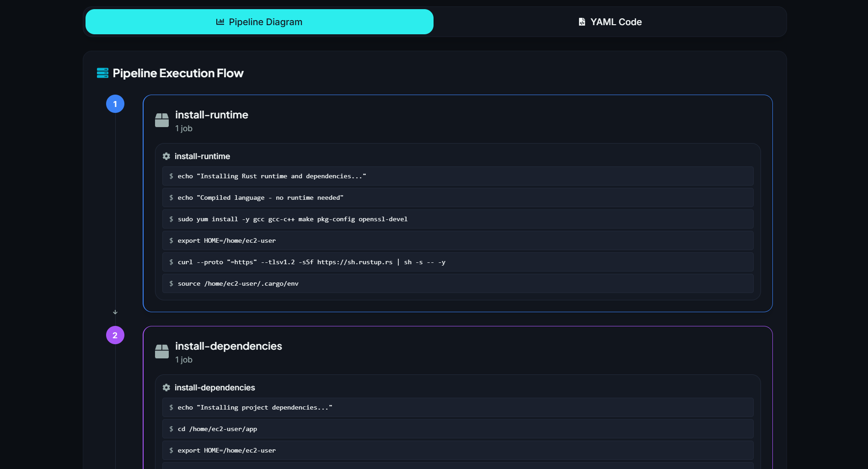
Task: Click the echo "Installing Rust runtime" line
Action: [458, 176]
